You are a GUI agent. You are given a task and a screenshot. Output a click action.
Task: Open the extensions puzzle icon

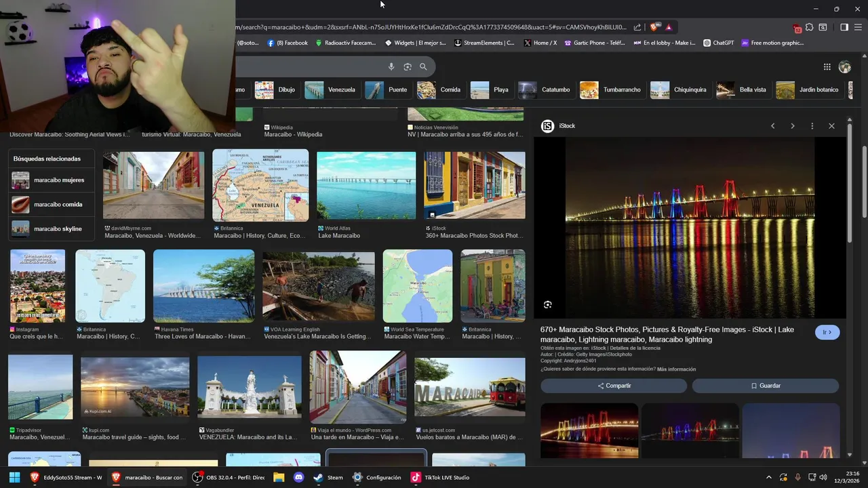(809, 27)
